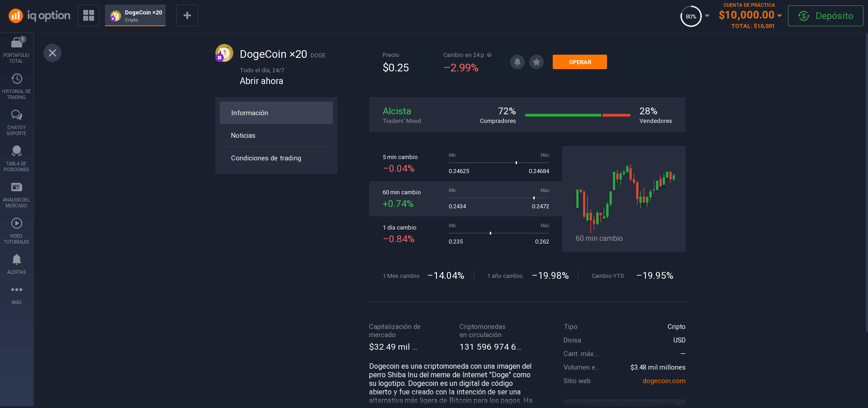Click the Alcista mood label
Screen dimensions: 868x408
[x=397, y=111]
